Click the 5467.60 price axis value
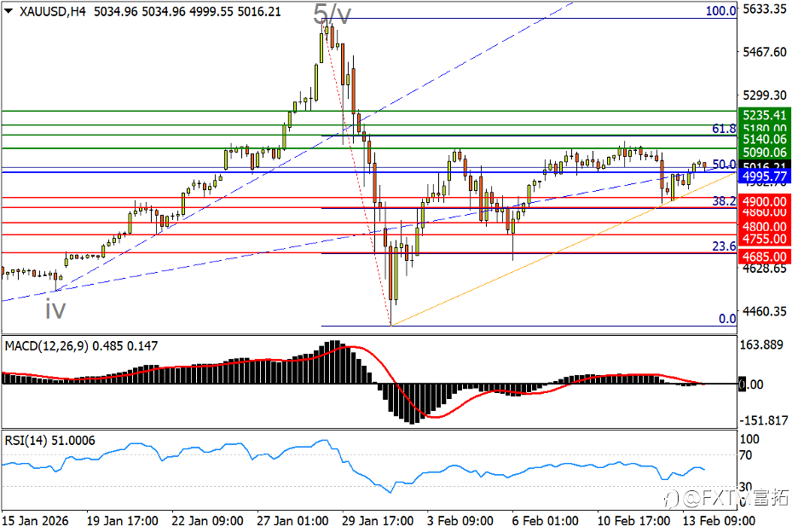The height and width of the screenshot is (532, 798). (765, 52)
